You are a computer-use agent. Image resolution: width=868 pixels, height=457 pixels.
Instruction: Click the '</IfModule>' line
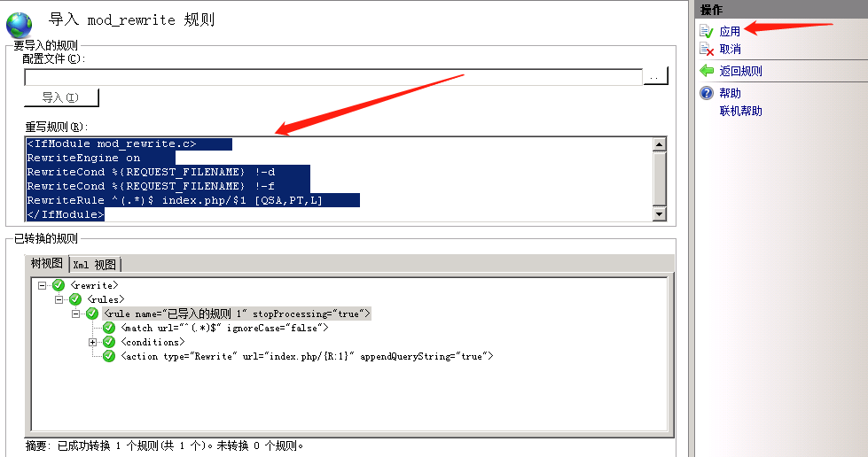66,214
